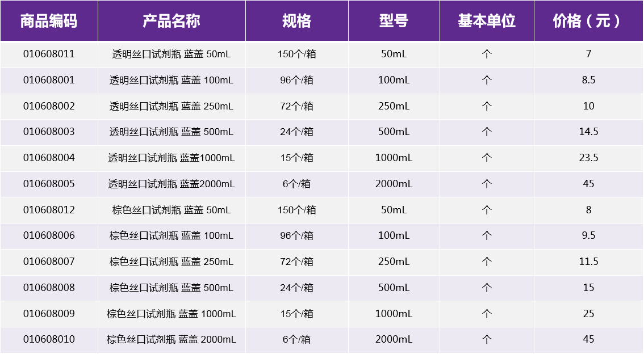Click unit 个 in the 010608006 row
This screenshot has width=644, height=354.
pos(487,235)
